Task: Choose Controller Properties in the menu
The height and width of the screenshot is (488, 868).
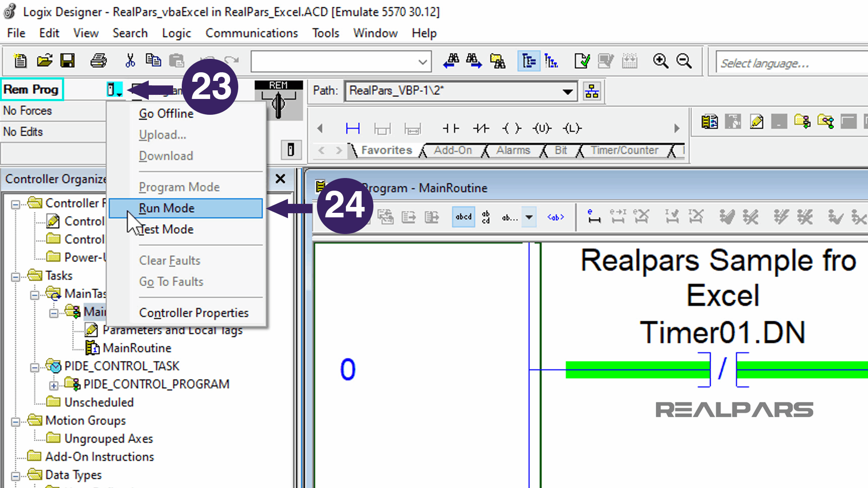Action: coord(193,312)
